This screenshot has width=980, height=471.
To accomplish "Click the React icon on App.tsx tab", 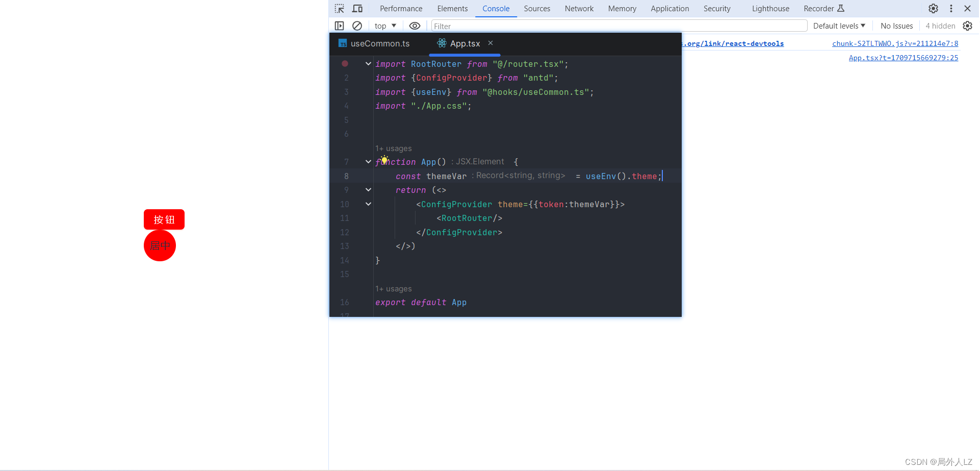I will pos(442,43).
